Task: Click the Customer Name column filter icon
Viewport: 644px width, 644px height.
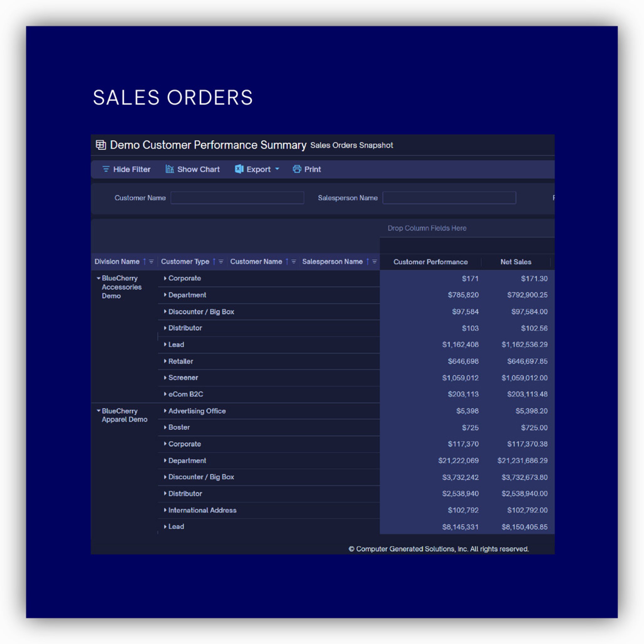Action: [x=294, y=262]
